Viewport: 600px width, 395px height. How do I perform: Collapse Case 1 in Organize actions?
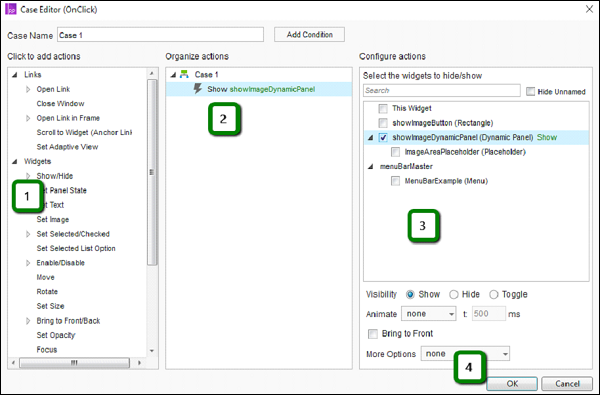click(x=173, y=75)
